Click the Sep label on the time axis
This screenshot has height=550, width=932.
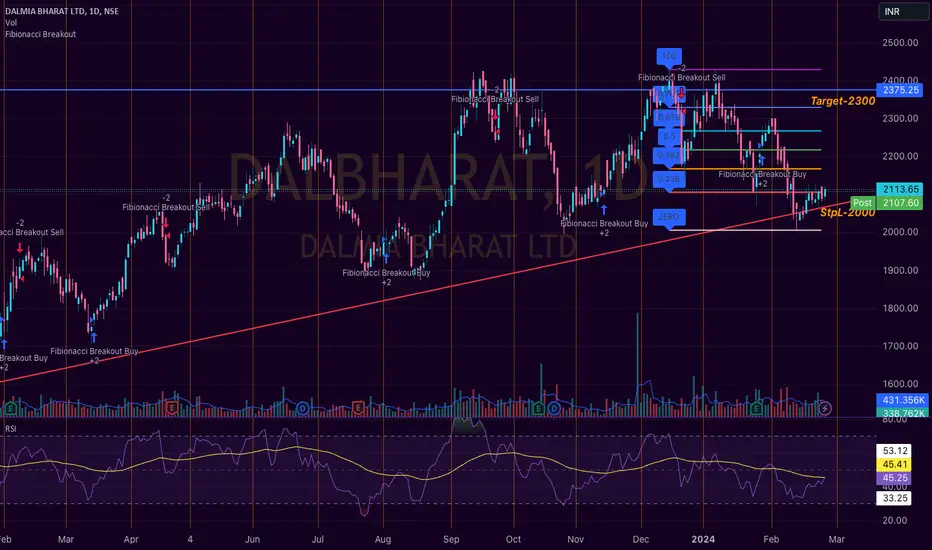[451, 539]
